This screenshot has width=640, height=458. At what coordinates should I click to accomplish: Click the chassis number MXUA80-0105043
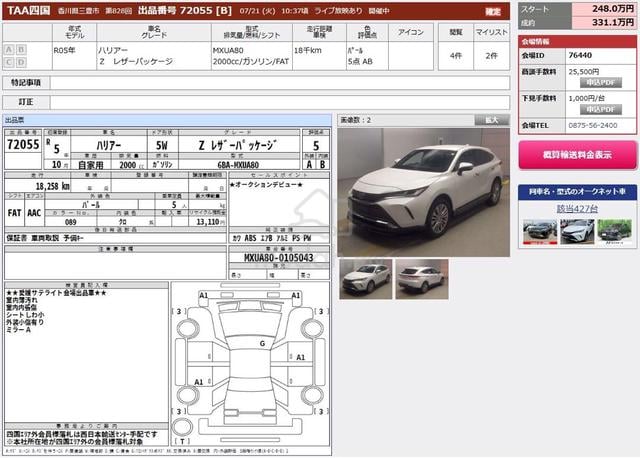click(279, 258)
